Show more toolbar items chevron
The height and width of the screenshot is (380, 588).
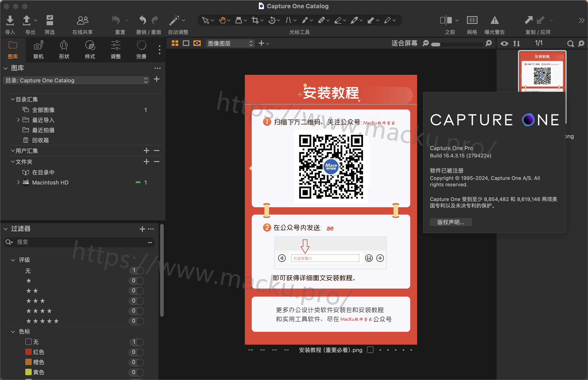[581, 20]
